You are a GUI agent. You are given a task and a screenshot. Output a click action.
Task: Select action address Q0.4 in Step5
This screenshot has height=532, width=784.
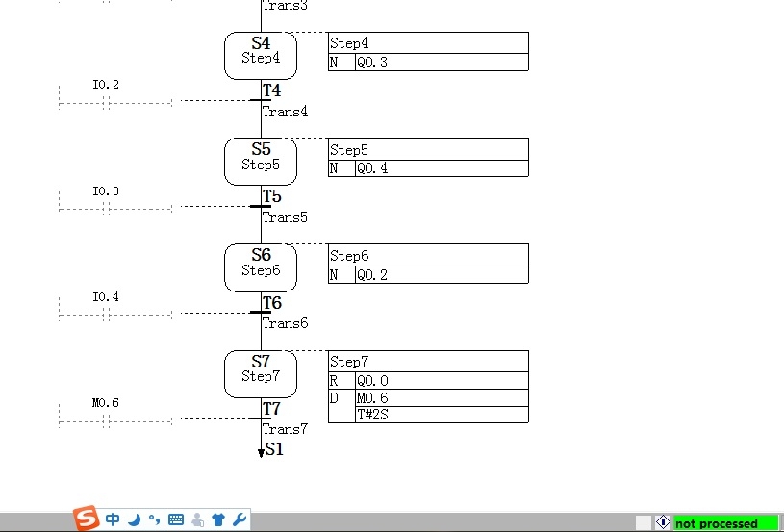point(442,168)
